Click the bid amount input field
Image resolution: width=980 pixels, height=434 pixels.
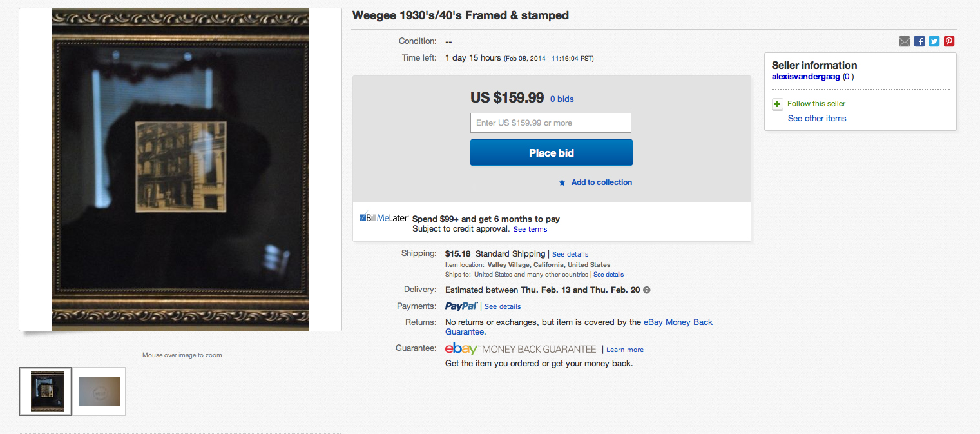point(550,123)
